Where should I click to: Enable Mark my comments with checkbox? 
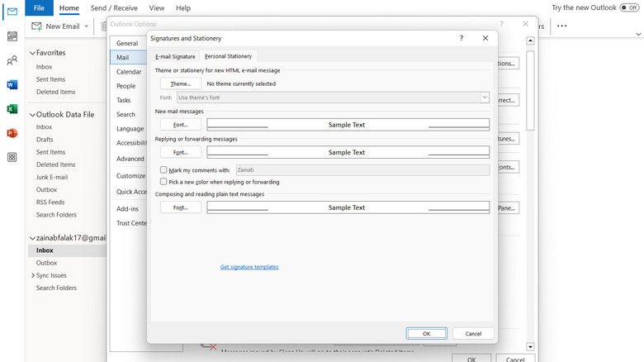pos(163,169)
